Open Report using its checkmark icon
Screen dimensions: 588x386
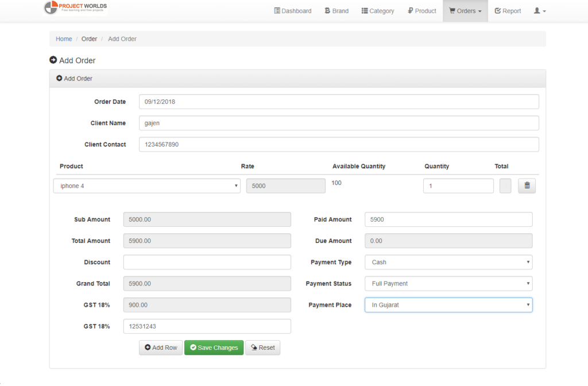(497, 10)
